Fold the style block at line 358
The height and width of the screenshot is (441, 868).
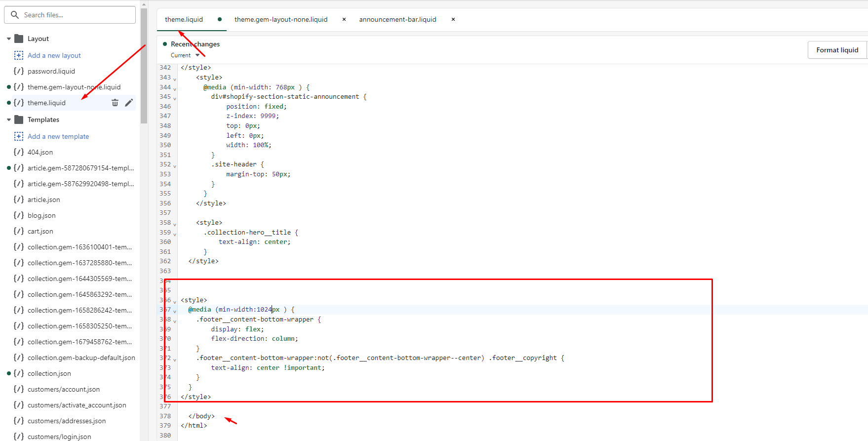point(175,224)
